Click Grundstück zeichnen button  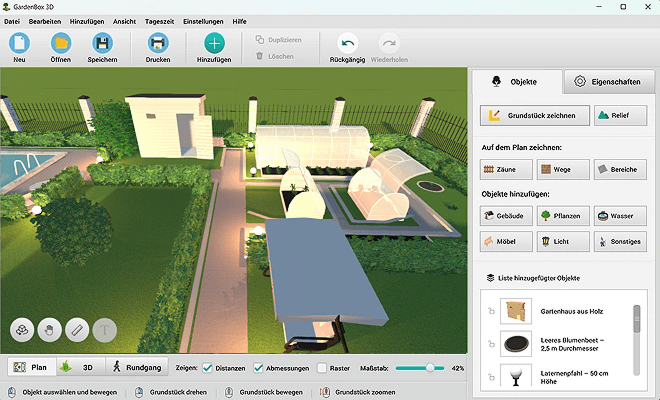(x=535, y=115)
